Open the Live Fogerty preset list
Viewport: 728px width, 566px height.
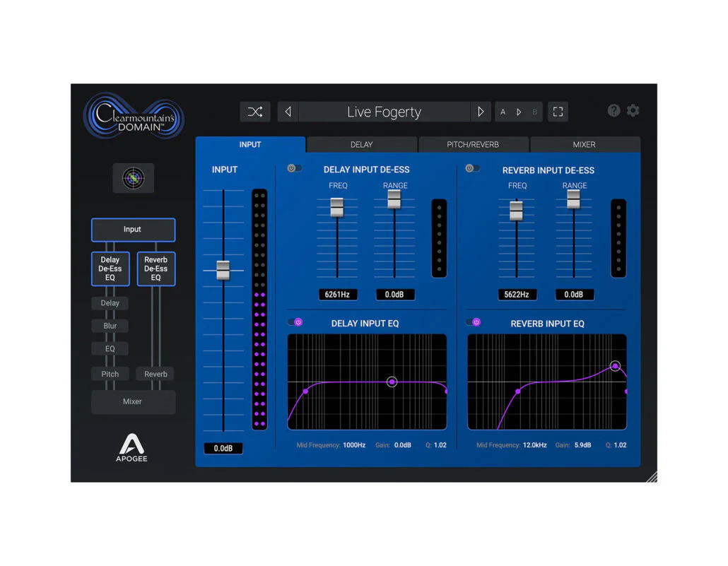(x=384, y=112)
